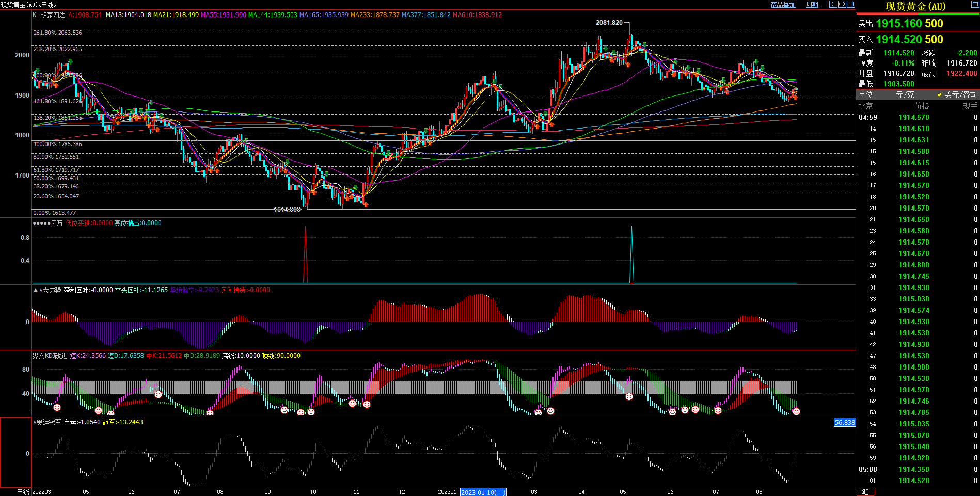Viewport: 980px width, 496px height.
Task: Open the 商品叠加 overlay menu
Action: (x=783, y=5)
